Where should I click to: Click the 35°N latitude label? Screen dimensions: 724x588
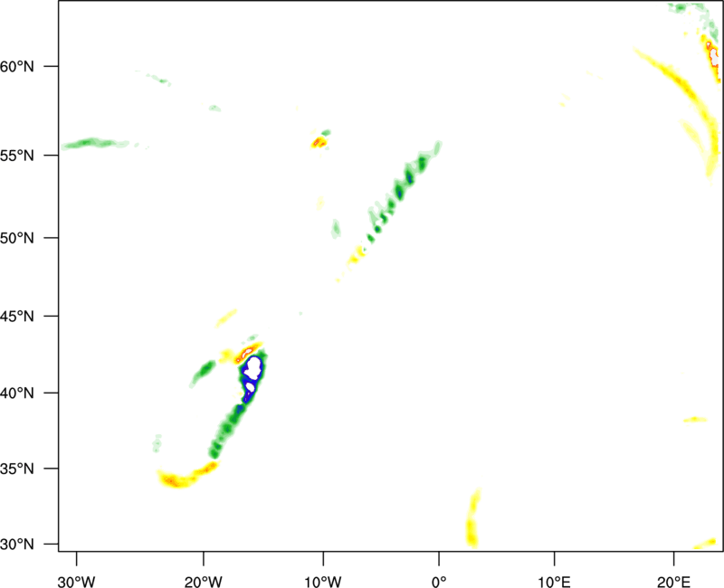click(x=17, y=469)
